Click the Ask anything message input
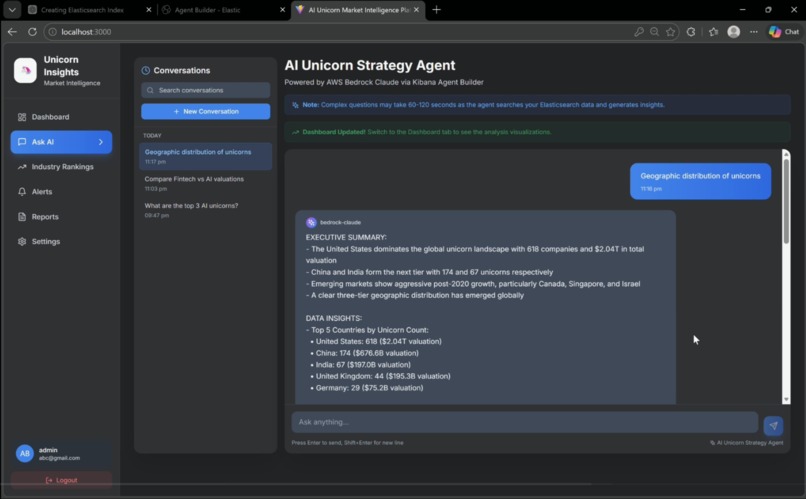 (525, 422)
